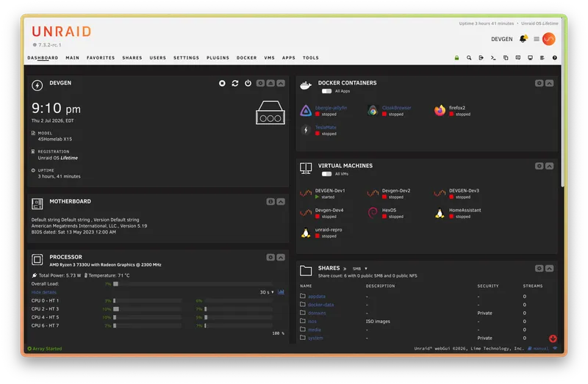Open the Main tab
The height and width of the screenshot is (384, 588).
coord(72,58)
